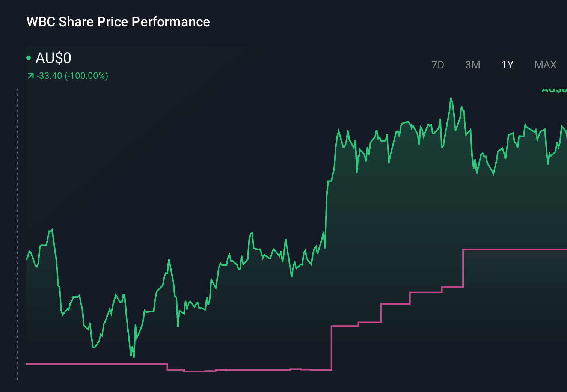The height and width of the screenshot is (392, 567).
Task: Click the highest peak of the green price line
Action: (x=451, y=98)
